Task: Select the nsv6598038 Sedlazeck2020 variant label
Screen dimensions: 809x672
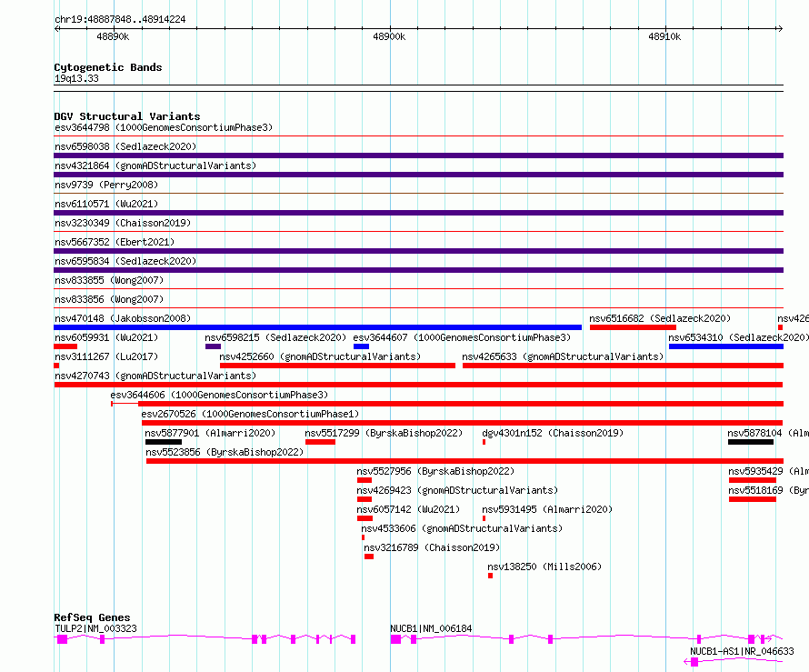Action: 125,146
